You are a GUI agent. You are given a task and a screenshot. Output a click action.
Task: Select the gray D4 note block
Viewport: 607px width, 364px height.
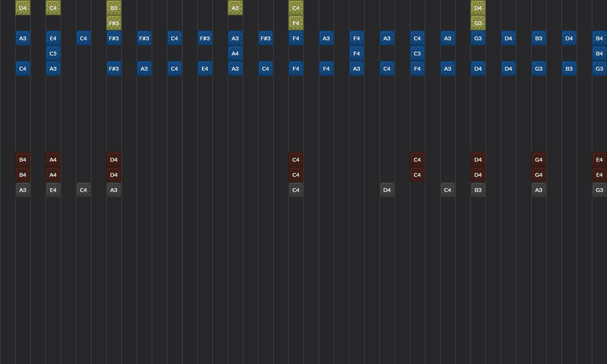click(x=387, y=190)
